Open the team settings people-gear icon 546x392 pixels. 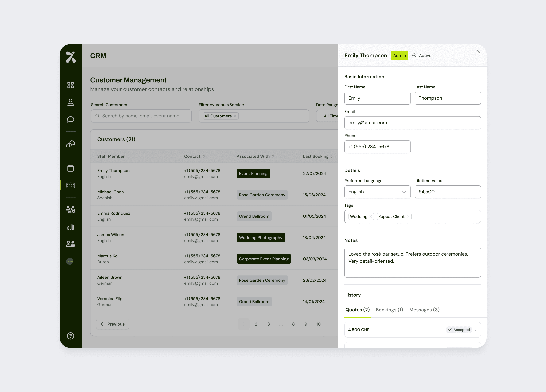click(71, 209)
